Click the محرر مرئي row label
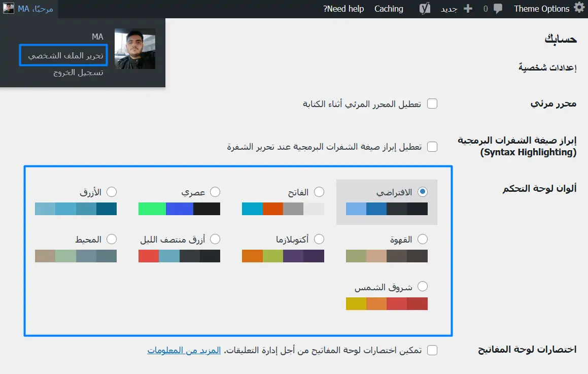 554,104
